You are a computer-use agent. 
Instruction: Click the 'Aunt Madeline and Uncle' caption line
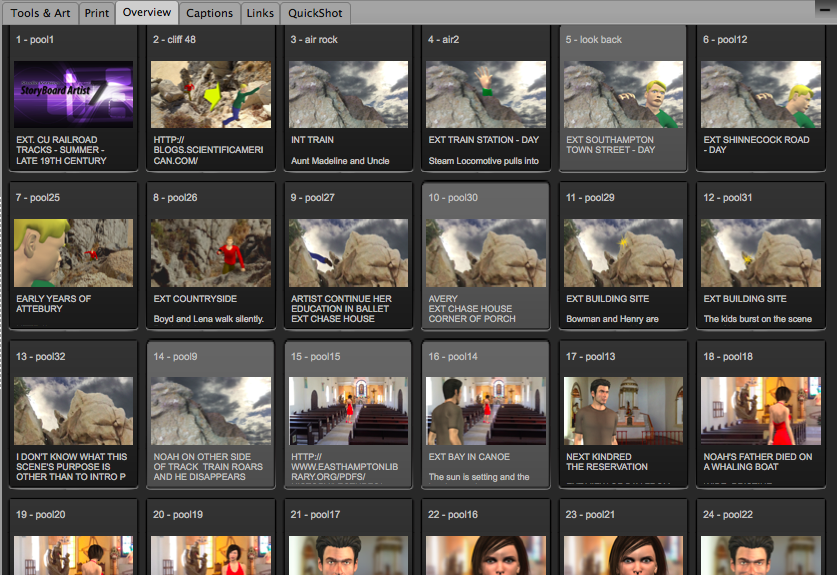340,161
